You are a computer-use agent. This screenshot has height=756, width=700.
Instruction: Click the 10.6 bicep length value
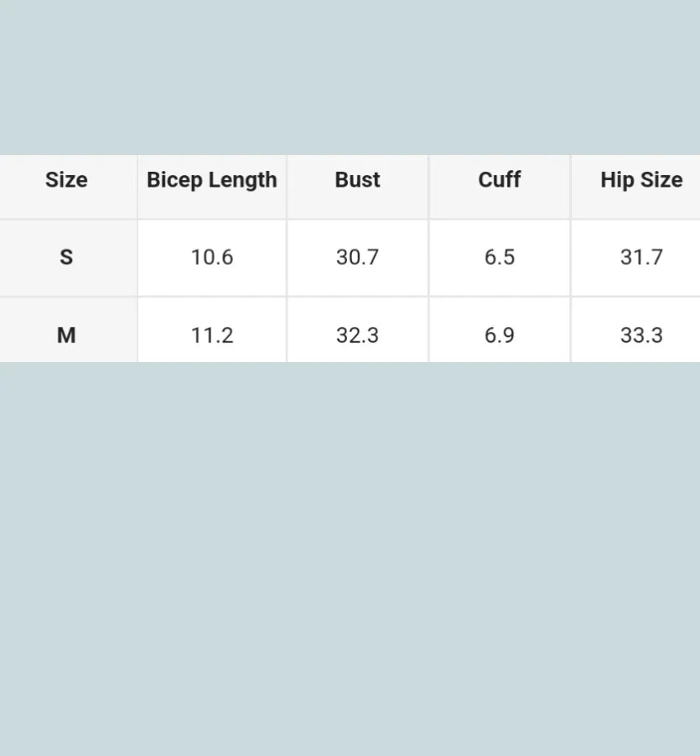(x=211, y=257)
